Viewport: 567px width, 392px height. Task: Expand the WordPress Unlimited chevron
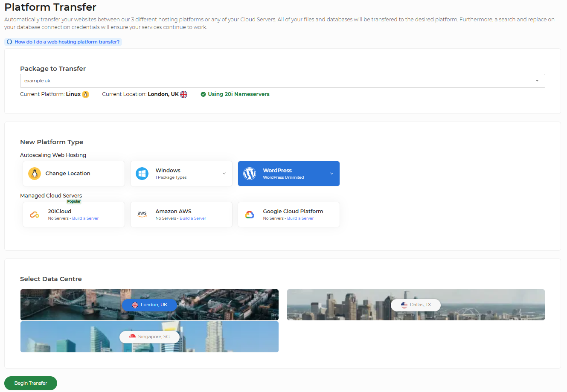331,174
